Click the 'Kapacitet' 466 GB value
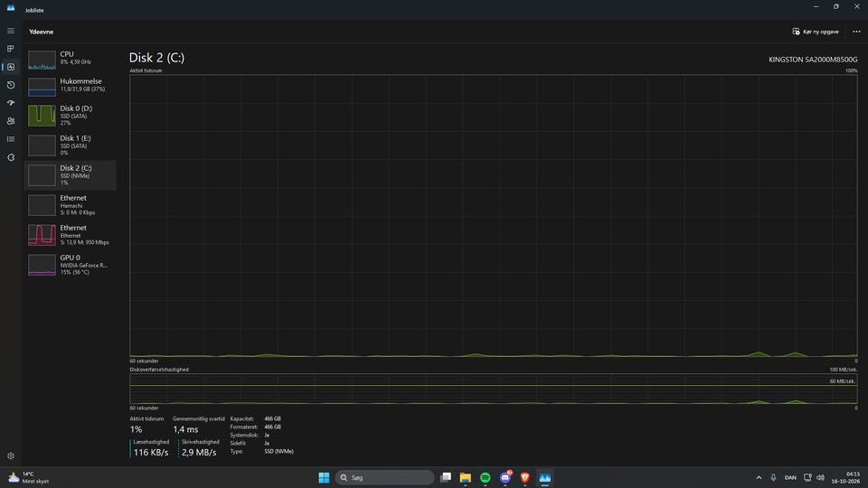Image resolution: width=868 pixels, height=488 pixels. pyautogui.click(x=272, y=418)
